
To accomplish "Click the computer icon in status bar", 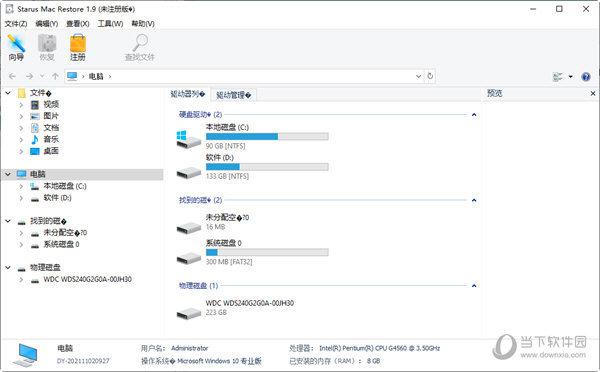I will tap(26, 354).
